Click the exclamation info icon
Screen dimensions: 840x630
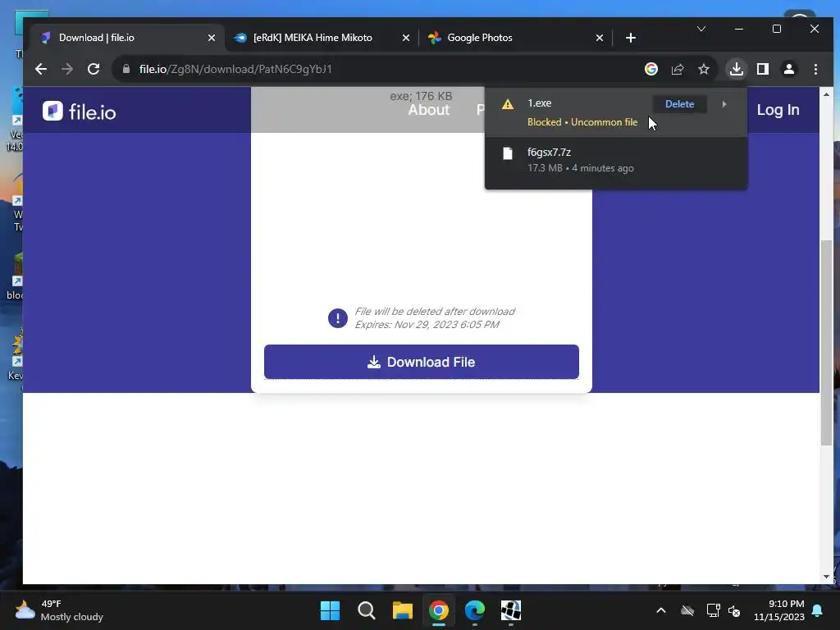point(337,318)
